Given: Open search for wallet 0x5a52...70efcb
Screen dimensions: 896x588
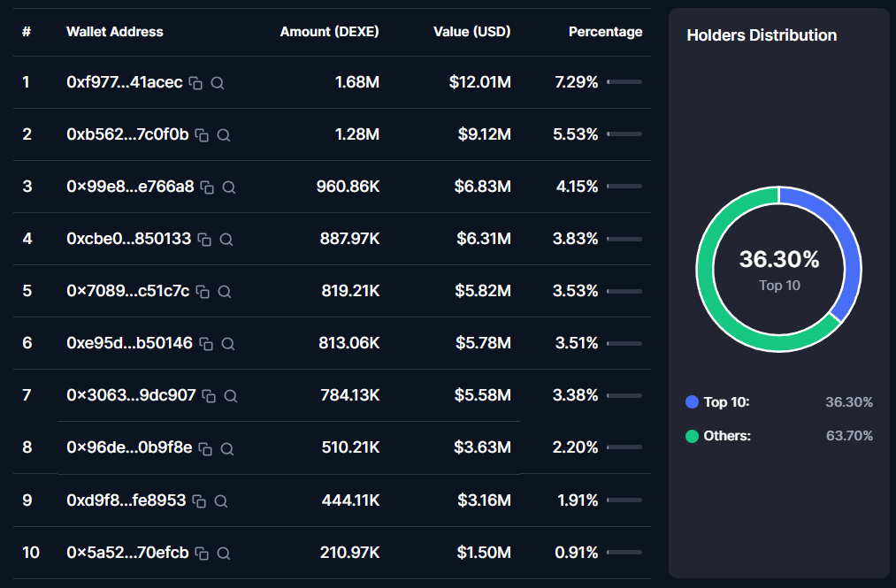Looking at the screenshot, I should click(224, 554).
